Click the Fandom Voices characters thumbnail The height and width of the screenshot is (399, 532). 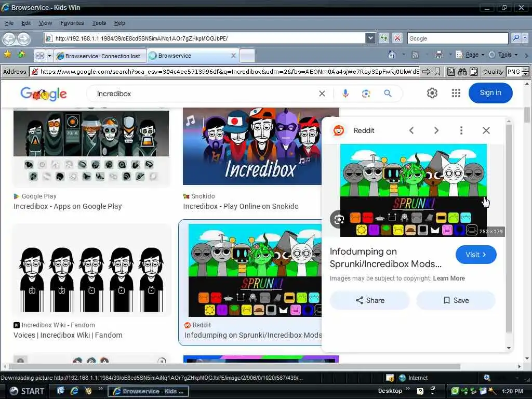point(91,270)
